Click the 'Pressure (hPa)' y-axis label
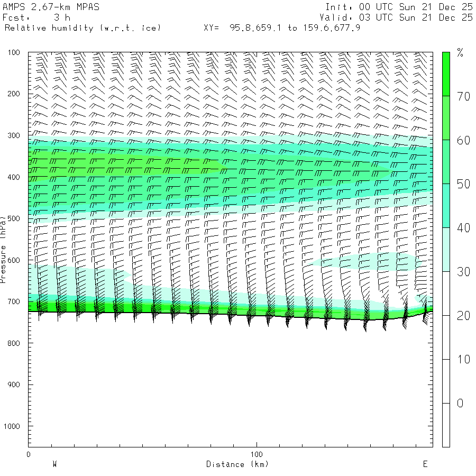 4,249
